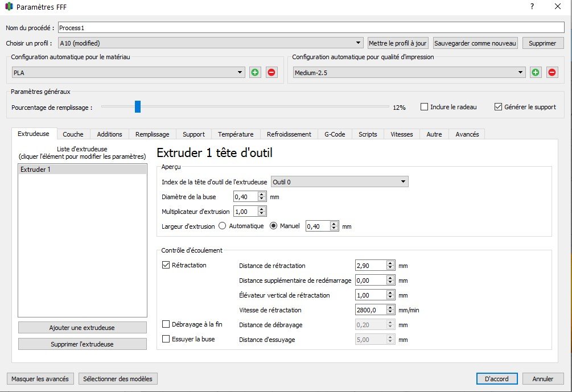Uncheck the Générer le support checkbox
The height and width of the screenshot is (392, 572).
[x=499, y=107]
